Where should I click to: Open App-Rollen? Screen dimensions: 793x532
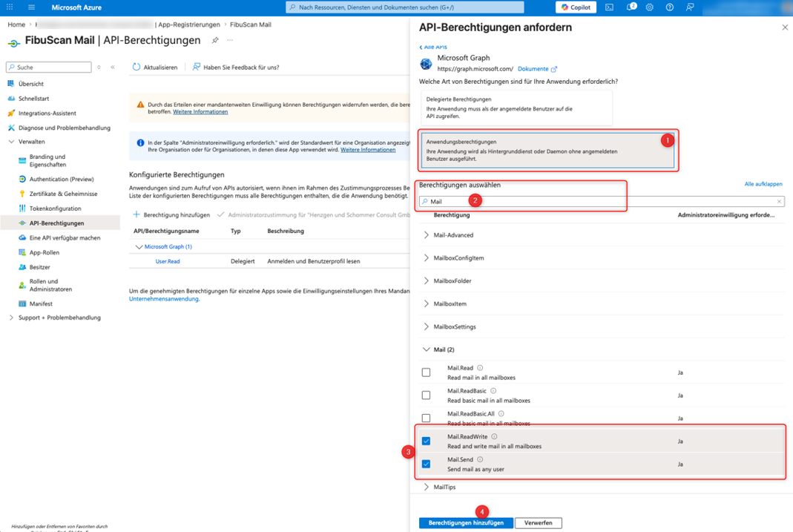pyautogui.click(x=44, y=252)
